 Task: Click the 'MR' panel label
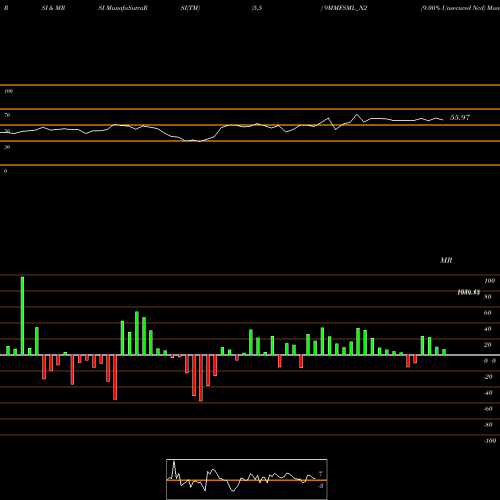(446, 260)
